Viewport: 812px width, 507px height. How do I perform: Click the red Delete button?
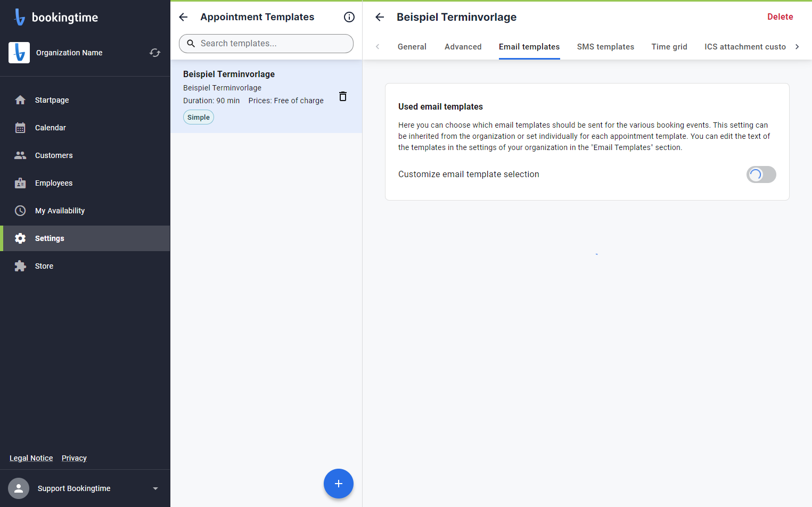tap(780, 17)
